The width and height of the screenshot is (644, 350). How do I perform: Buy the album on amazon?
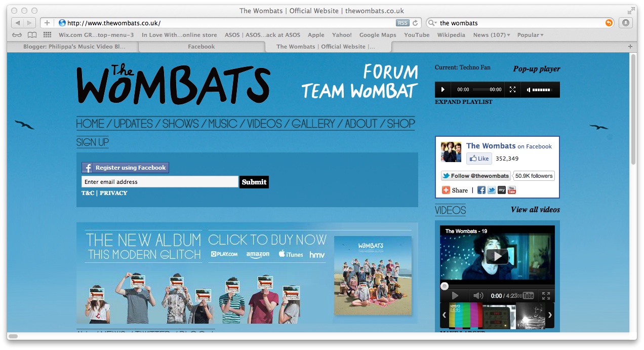[258, 255]
